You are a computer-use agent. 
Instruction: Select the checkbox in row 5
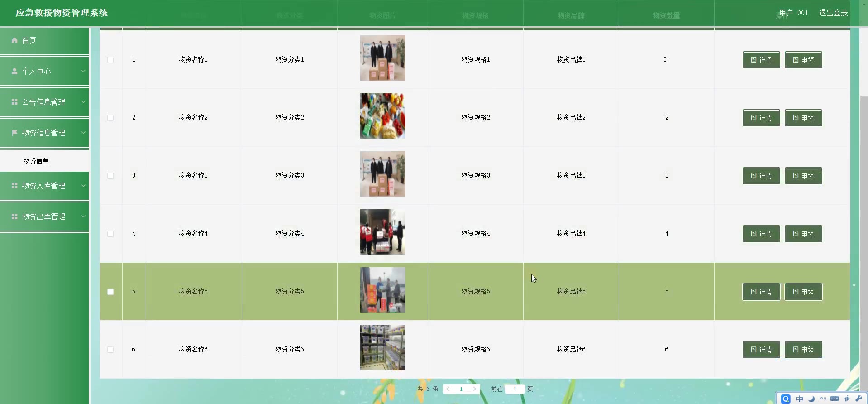click(110, 292)
